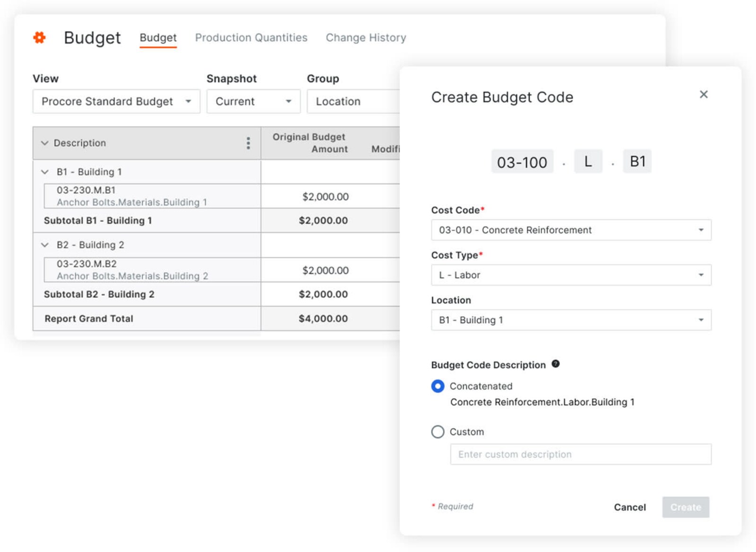
Task: Click the Create button
Action: point(686,507)
